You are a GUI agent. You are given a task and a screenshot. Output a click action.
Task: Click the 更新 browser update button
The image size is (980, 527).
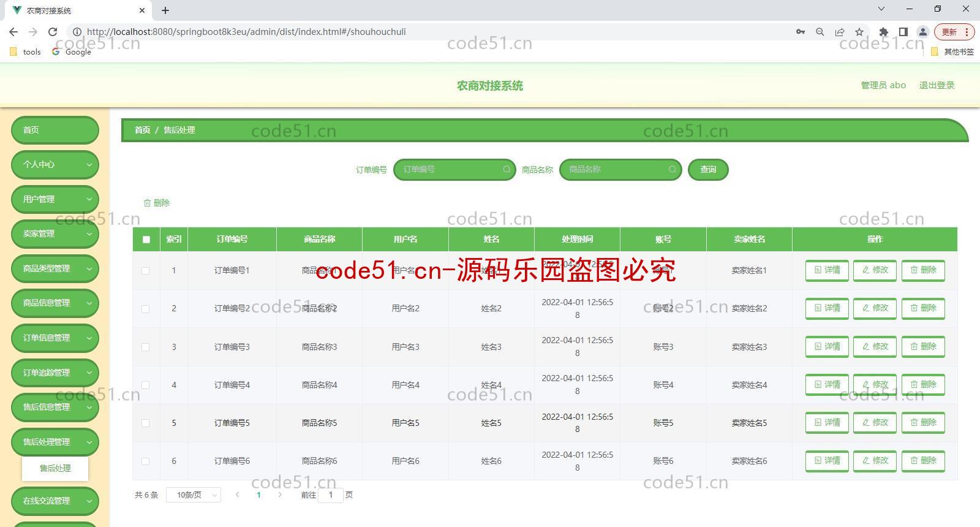coord(954,32)
